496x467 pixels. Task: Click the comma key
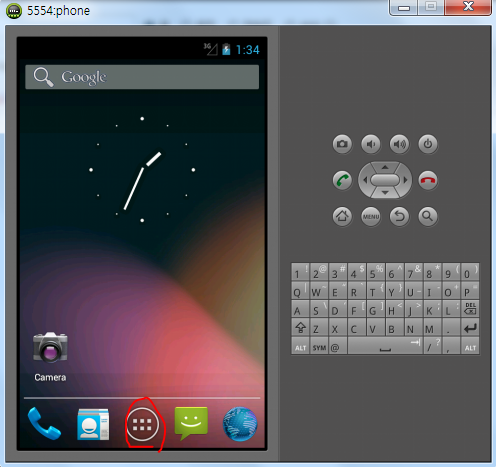[451, 346]
